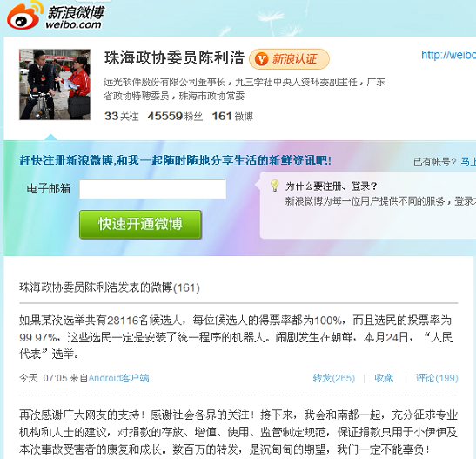The image size is (476, 459).
Task: Open the 评论(199) comments link
Action: [x=437, y=378]
